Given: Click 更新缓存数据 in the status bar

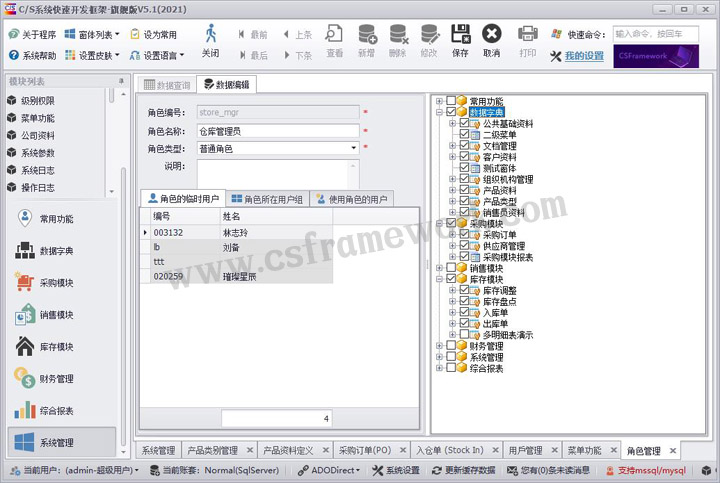Looking at the screenshot, I should 462,470.
